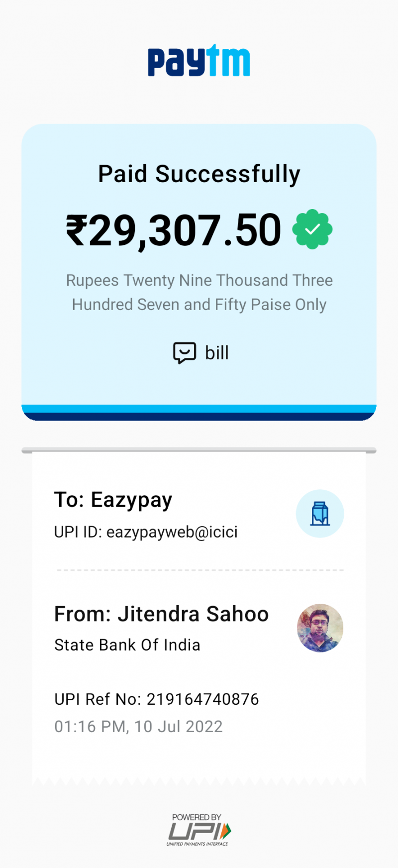Image resolution: width=398 pixels, height=868 pixels.
Task: Click the UPI Ref No 219164740876
Action: (157, 699)
